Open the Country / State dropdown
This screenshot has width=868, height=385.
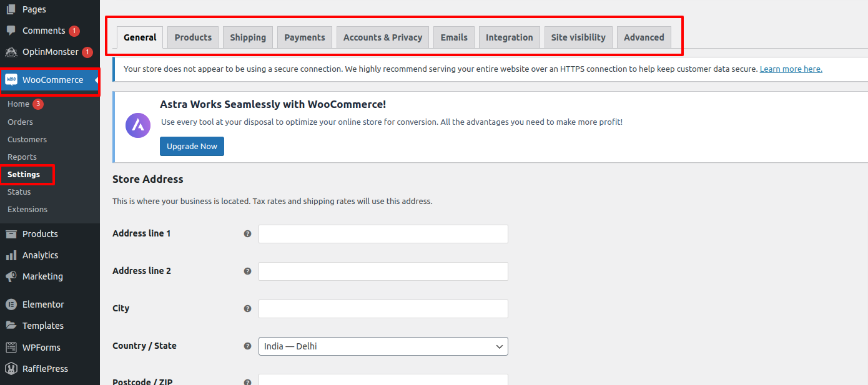(383, 346)
